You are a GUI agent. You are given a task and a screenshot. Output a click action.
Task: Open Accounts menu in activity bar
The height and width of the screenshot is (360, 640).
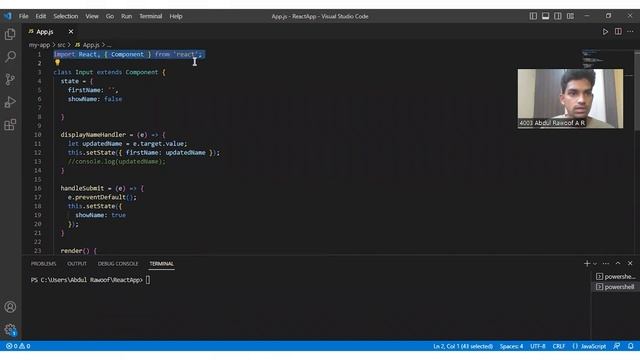click(x=10, y=307)
